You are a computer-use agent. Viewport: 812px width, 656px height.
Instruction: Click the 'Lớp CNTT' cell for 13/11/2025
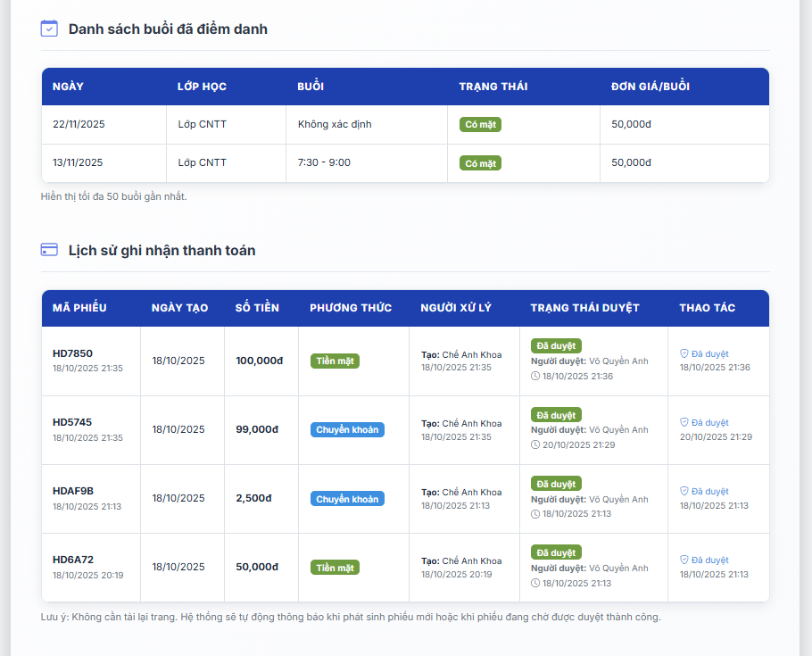[202, 162]
